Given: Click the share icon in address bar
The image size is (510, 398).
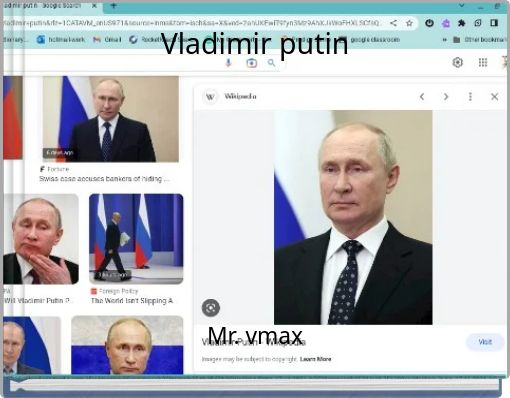Looking at the screenshot, I should [393, 23].
